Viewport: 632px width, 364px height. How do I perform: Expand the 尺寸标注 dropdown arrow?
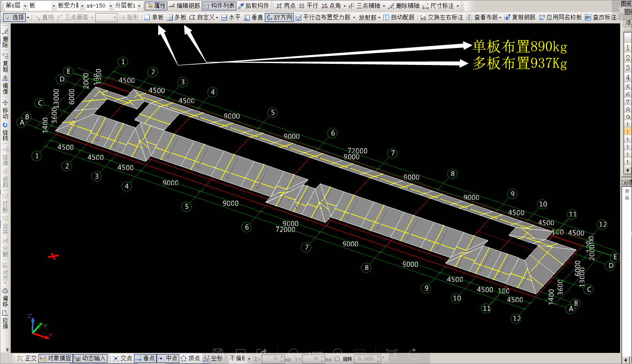tap(458, 6)
